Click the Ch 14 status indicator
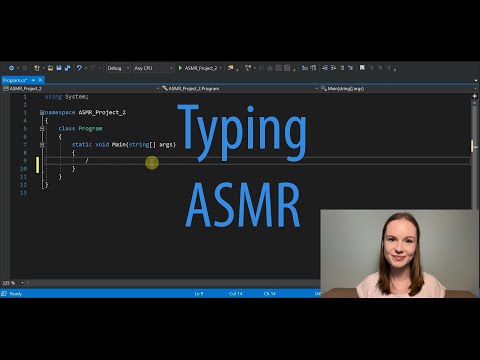 270,294
